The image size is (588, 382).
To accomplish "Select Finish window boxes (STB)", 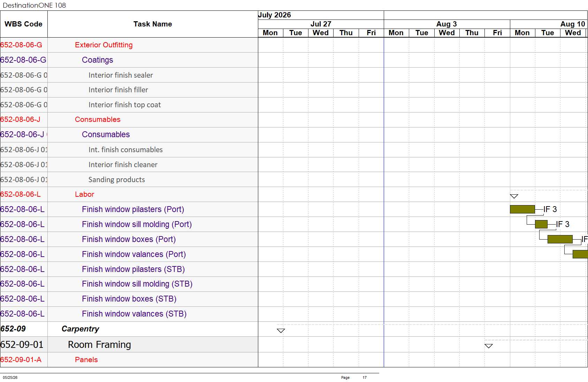I will tap(129, 299).
